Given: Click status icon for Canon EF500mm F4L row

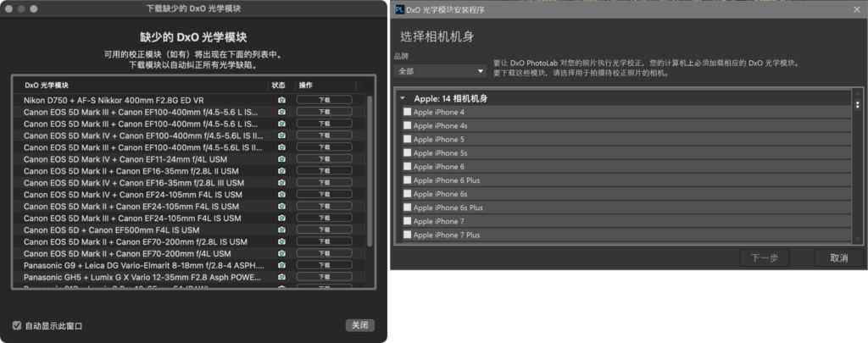Looking at the screenshot, I should point(281,230).
